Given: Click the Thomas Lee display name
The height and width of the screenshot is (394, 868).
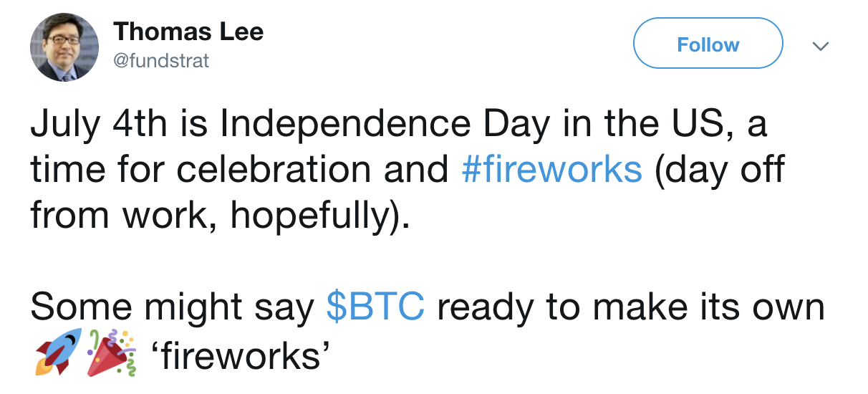Looking at the screenshot, I should [188, 32].
